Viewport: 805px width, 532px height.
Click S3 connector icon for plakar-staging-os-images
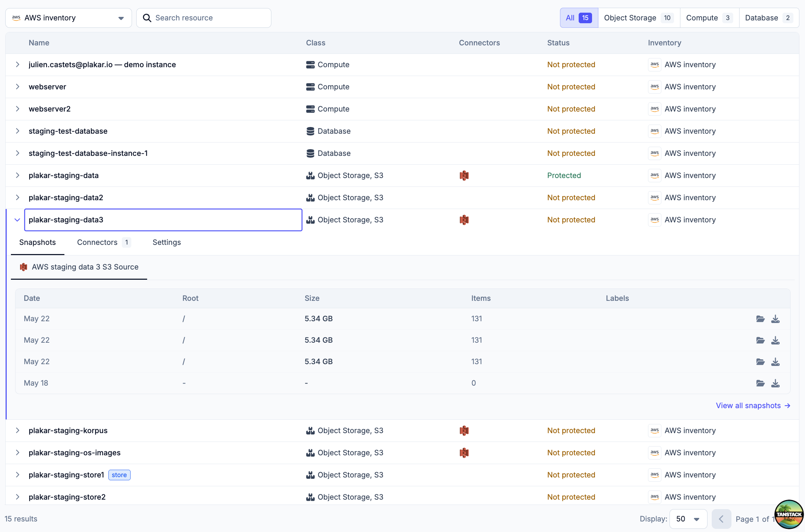[x=464, y=453]
